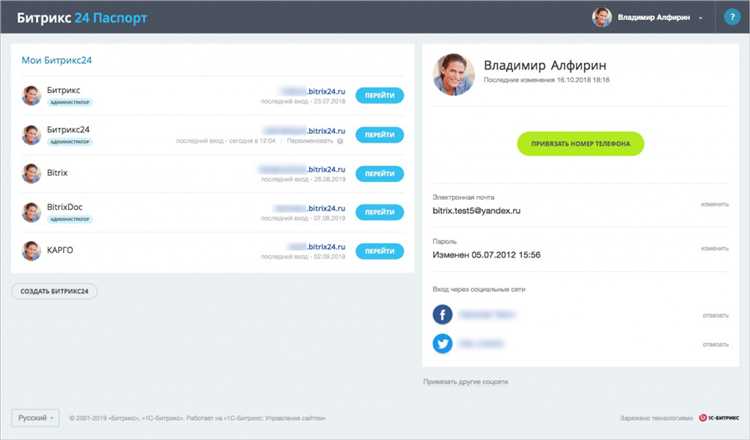Screen dimensions: 750x440
Task: Open the Русский language dropdown
Action: point(35,418)
